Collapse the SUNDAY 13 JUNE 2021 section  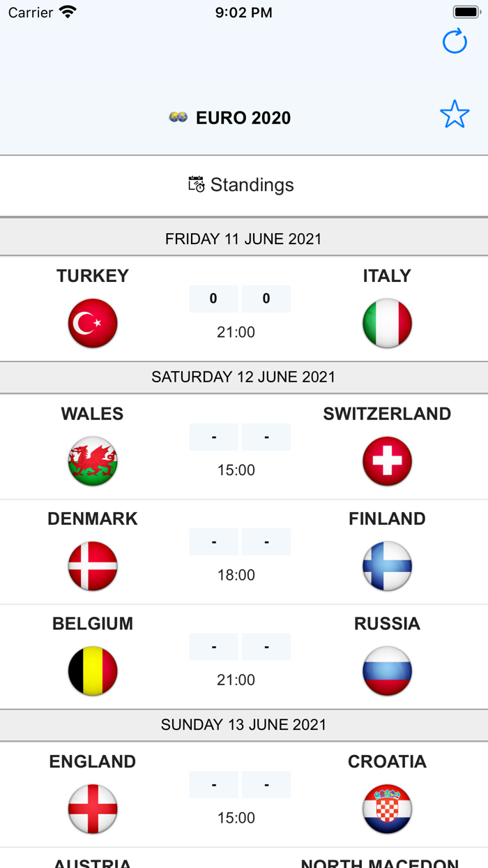tap(243, 724)
